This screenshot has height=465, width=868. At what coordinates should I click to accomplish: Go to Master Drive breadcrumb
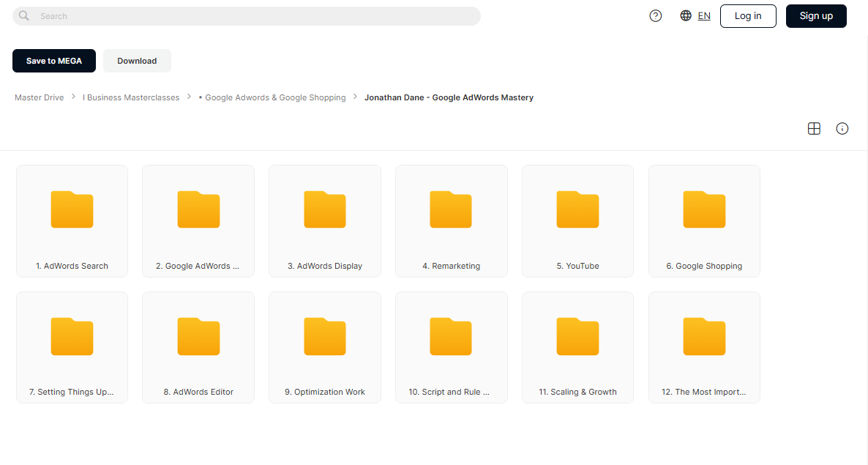(x=40, y=97)
